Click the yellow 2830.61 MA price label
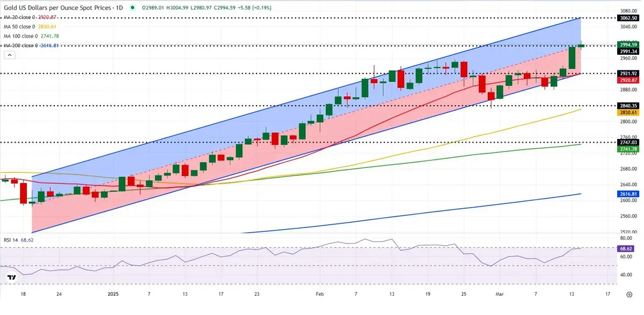The image size is (644, 315). [627, 113]
